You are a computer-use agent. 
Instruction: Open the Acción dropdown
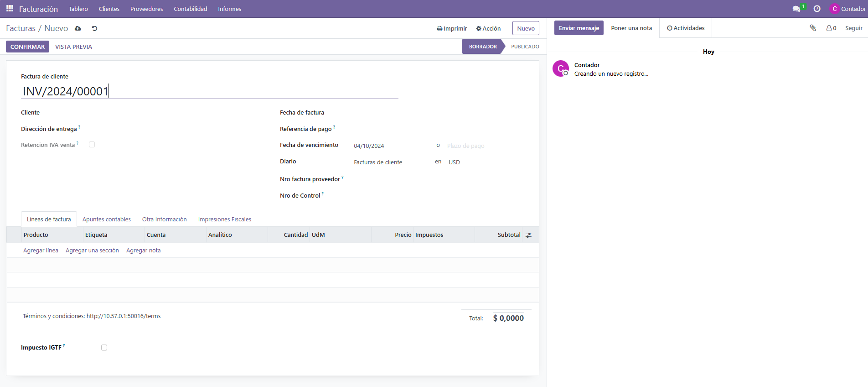point(488,28)
